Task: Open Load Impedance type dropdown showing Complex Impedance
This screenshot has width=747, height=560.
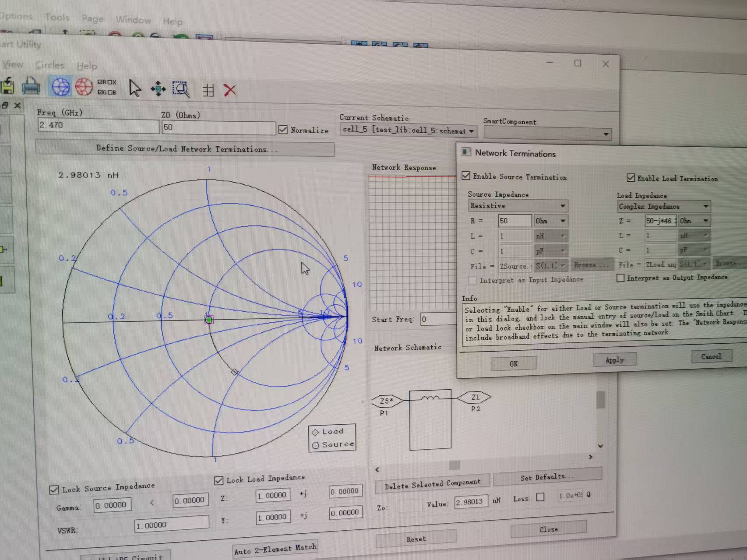Action: click(663, 206)
